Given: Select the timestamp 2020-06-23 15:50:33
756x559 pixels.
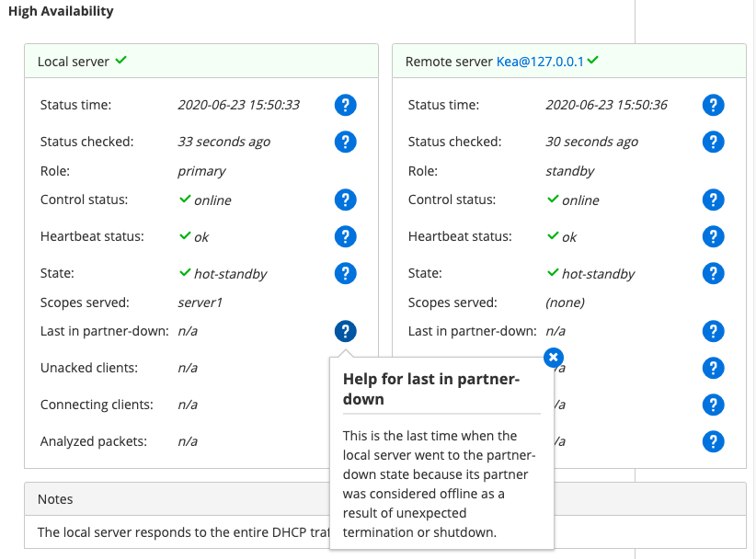Looking at the screenshot, I should pyautogui.click(x=238, y=105).
